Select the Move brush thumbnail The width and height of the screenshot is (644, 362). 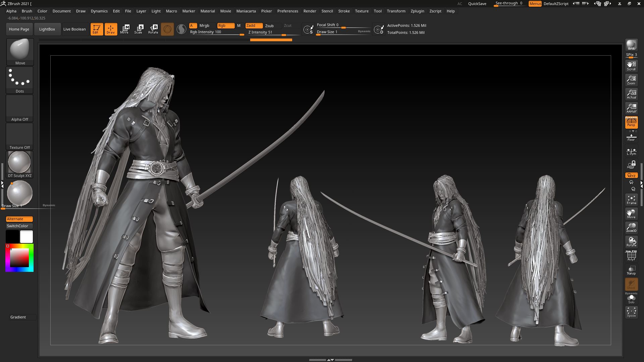(x=20, y=52)
